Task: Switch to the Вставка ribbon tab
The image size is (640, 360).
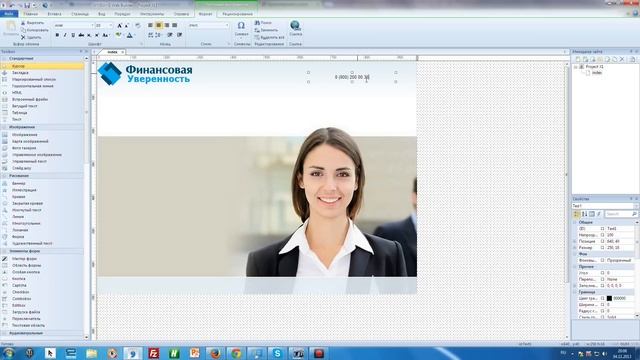Action: pos(54,14)
